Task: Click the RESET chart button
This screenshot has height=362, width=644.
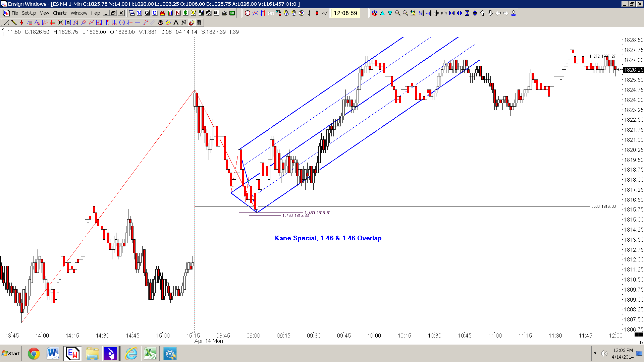Action: (513, 13)
